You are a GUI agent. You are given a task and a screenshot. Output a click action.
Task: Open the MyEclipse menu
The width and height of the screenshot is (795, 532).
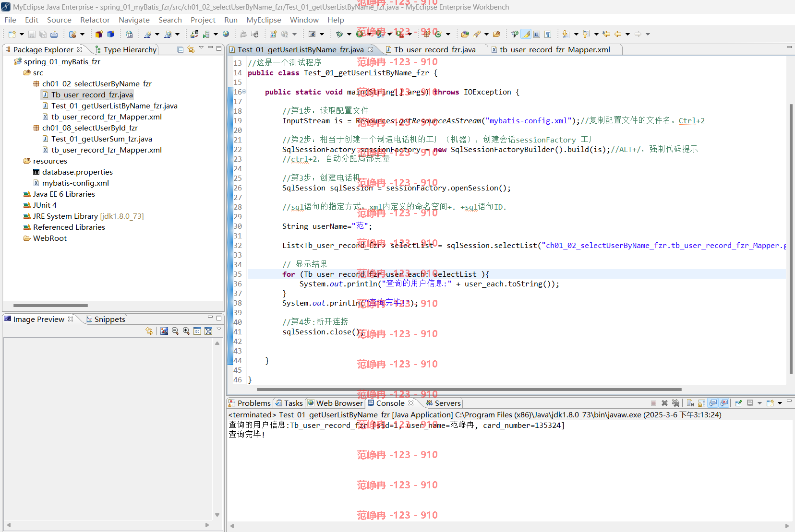coord(264,20)
